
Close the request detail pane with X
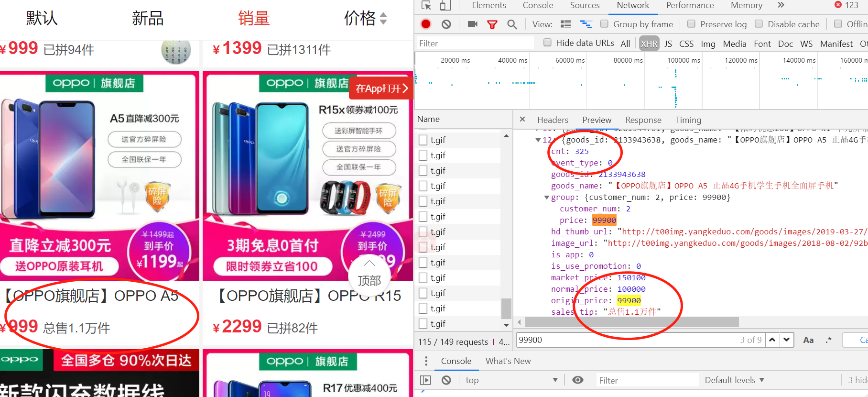pyautogui.click(x=522, y=119)
